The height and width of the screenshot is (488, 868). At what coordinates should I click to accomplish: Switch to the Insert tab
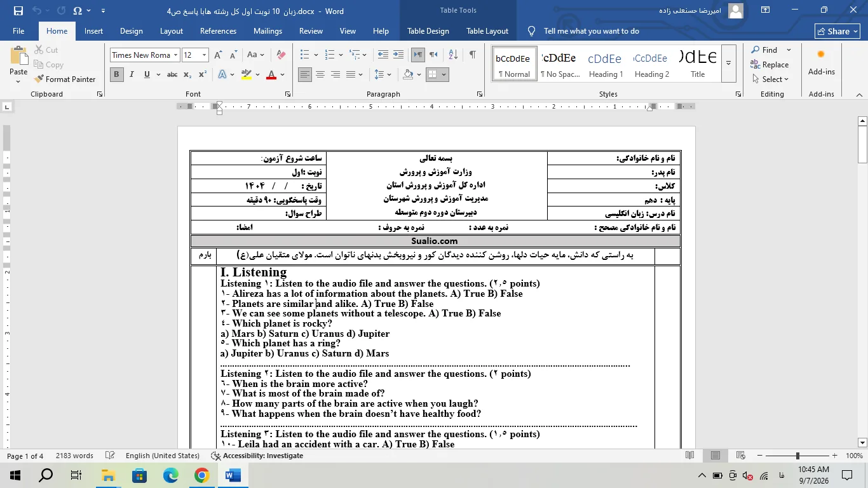[x=93, y=31]
